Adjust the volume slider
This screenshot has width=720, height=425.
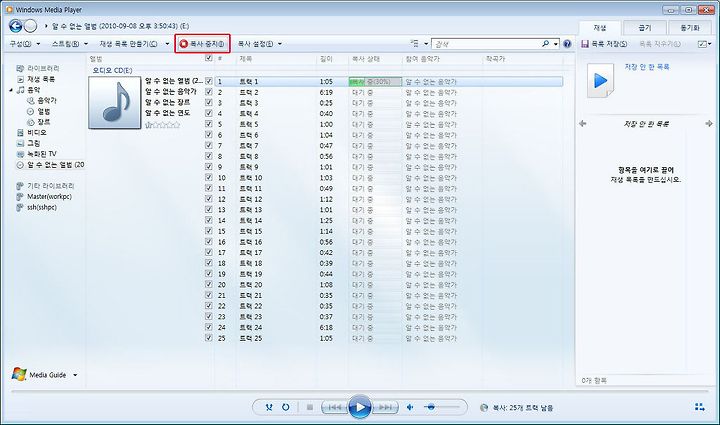441,407
